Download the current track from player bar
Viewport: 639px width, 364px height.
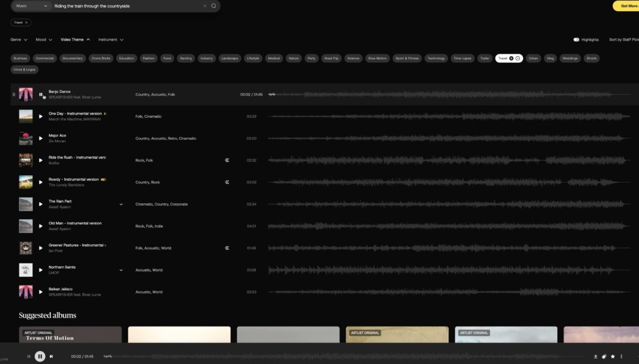(595, 357)
